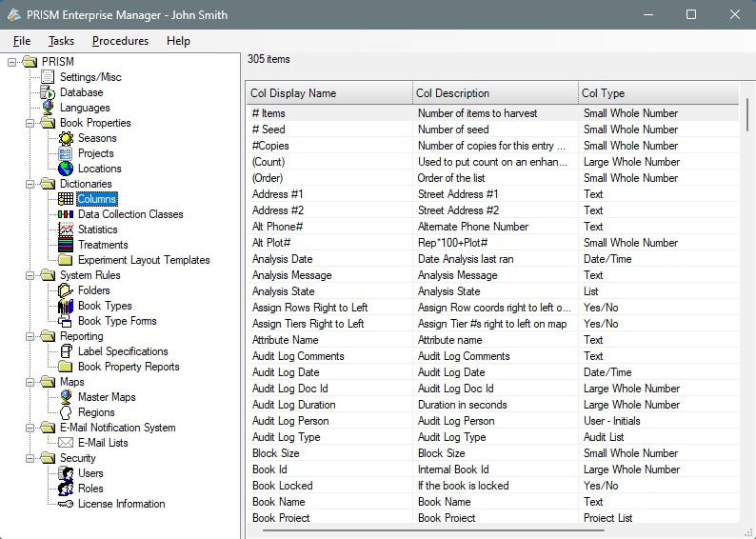Click the Book Type Forms icon
This screenshot has height=539, width=756.
(x=65, y=321)
